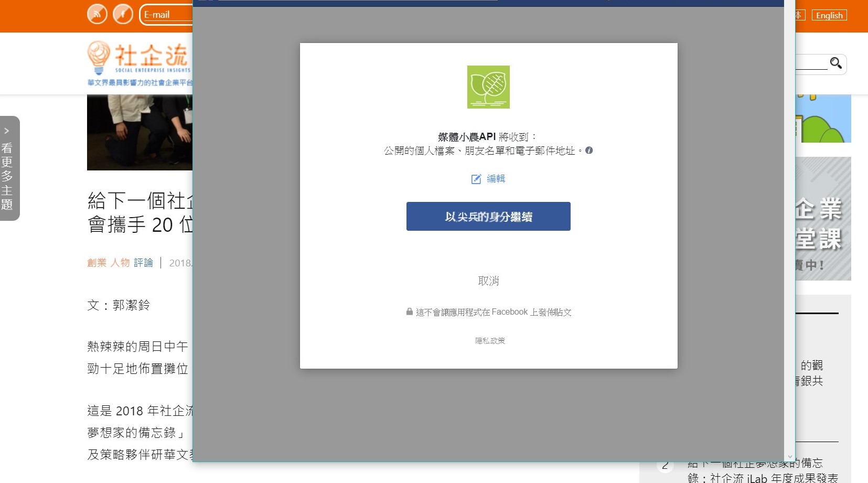Click the pencil edit icon before 編輯
Image resolution: width=868 pixels, height=483 pixels.
476,179
